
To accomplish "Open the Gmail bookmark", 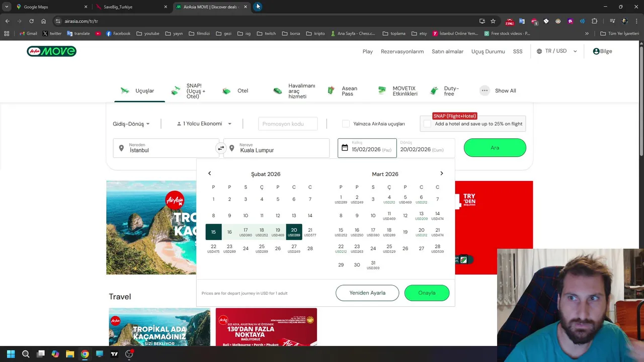I will click(28, 34).
